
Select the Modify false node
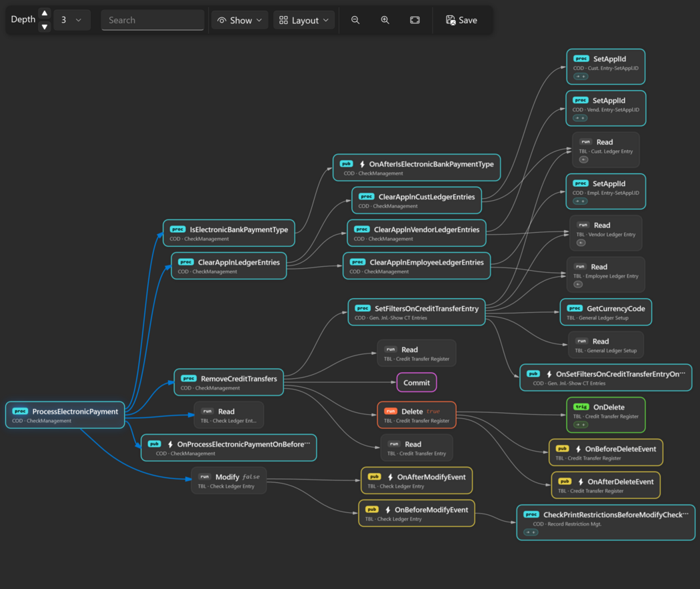click(229, 480)
